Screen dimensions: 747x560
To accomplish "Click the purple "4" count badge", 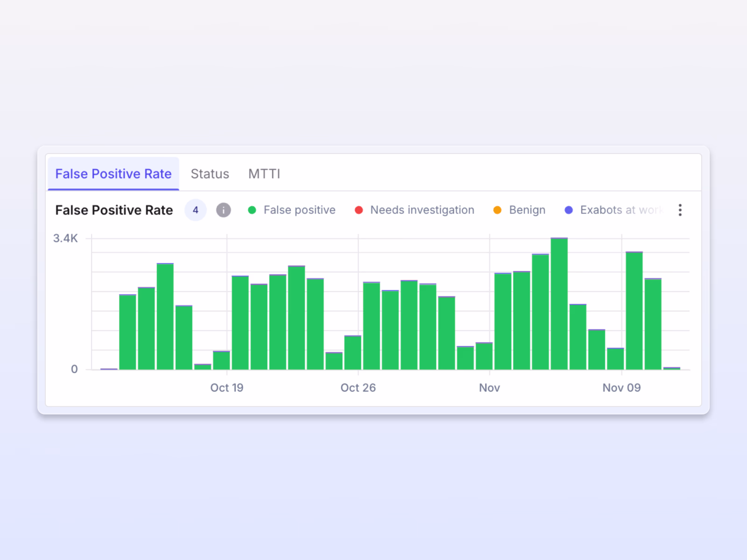I will pos(195,210).
